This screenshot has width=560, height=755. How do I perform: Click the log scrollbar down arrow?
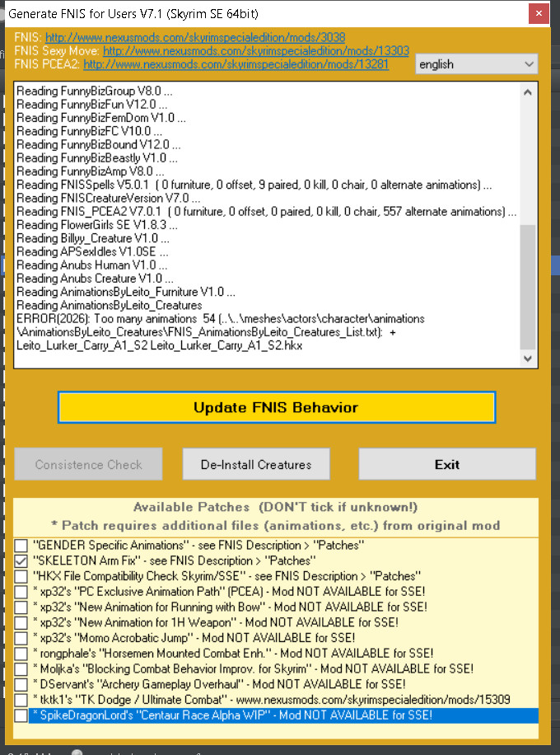click(528, 359)
